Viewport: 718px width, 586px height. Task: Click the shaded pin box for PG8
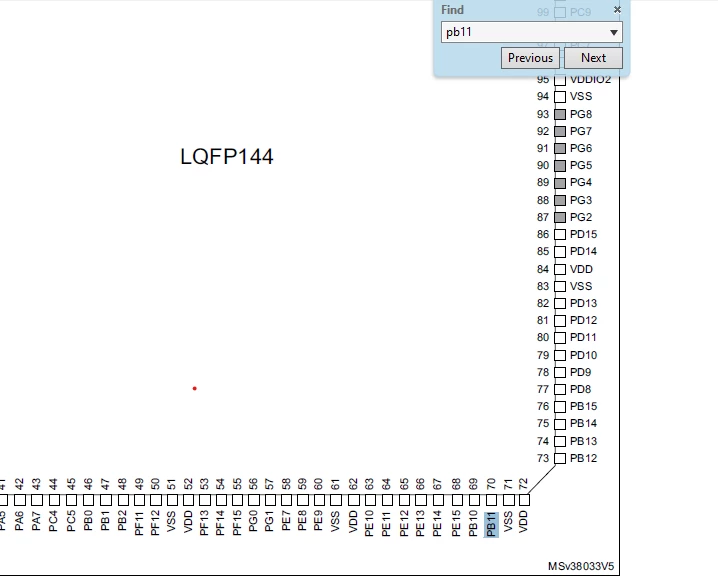560,114
